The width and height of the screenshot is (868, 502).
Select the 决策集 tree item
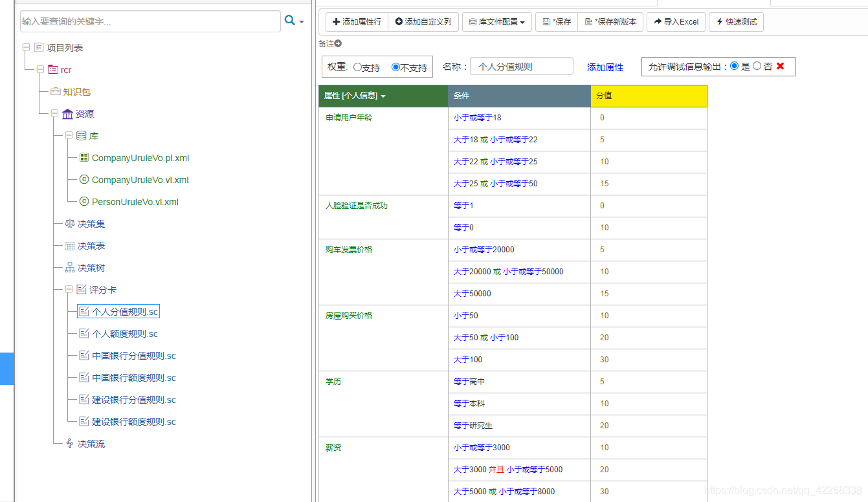(91, 224)
